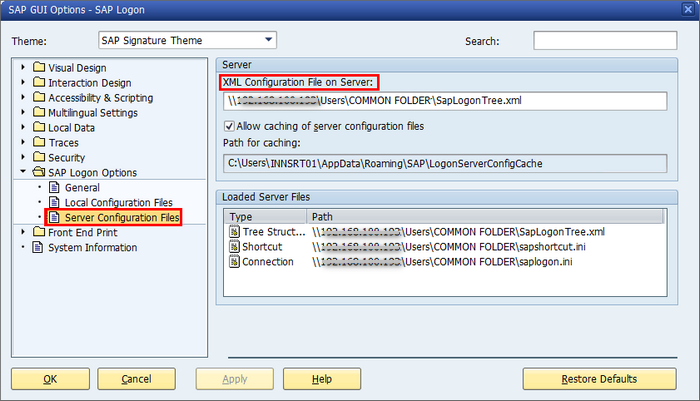Select the saplogon.ini path row

point(442,262)
